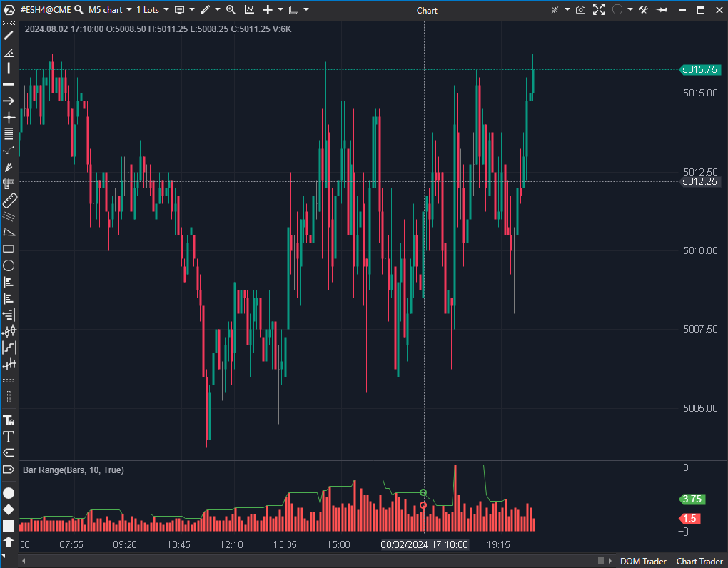Toggle the crosshair sync mode icon

tap(555, 10)
